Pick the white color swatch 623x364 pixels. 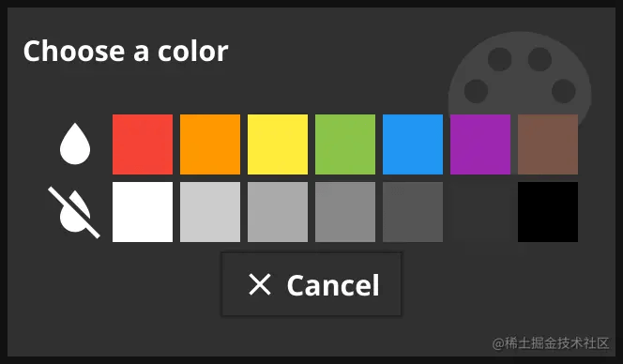(143, 212)
